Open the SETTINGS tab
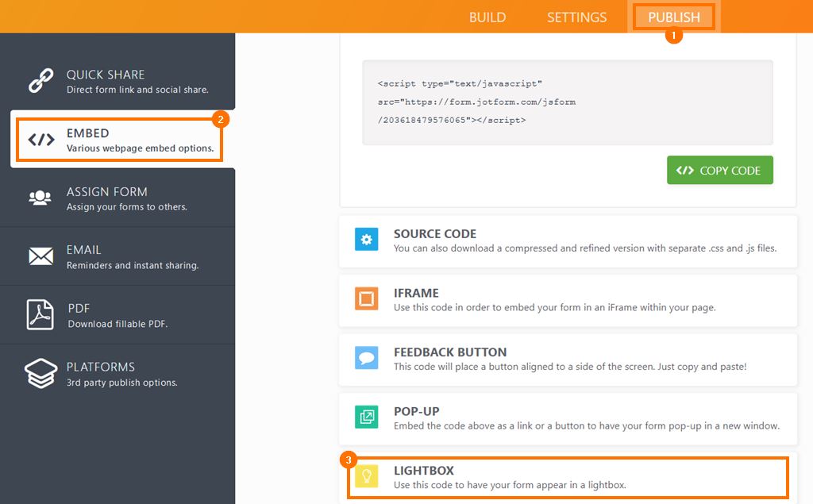The height and width of the screenshot is (504, 813). [576, 17]
